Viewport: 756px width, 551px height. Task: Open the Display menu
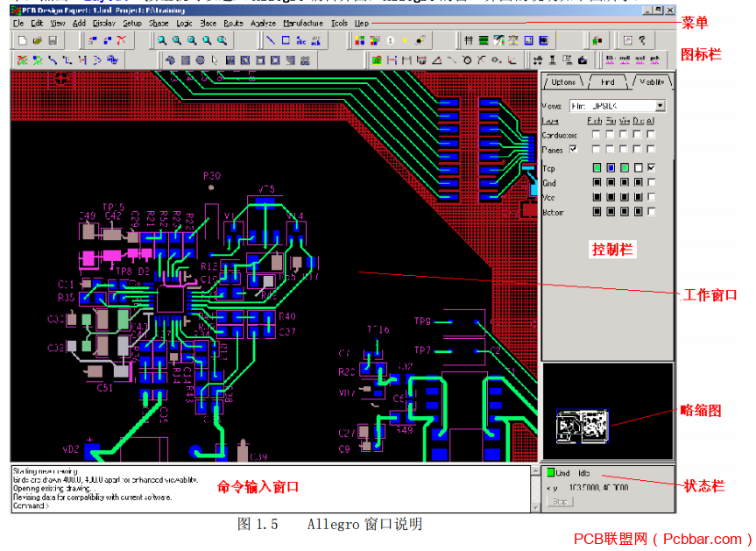[x=104, y=23]
